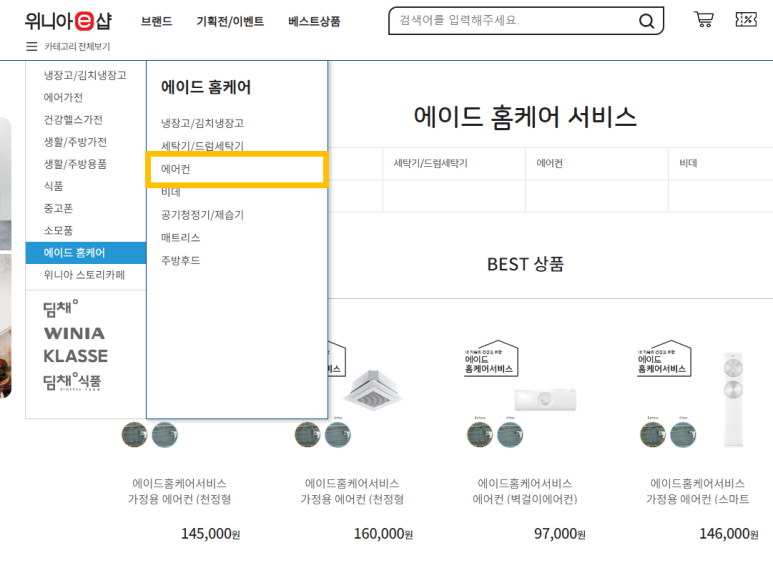Choose 비데 in 홈케어 submenu
The image size is (773, 563).
171,192
